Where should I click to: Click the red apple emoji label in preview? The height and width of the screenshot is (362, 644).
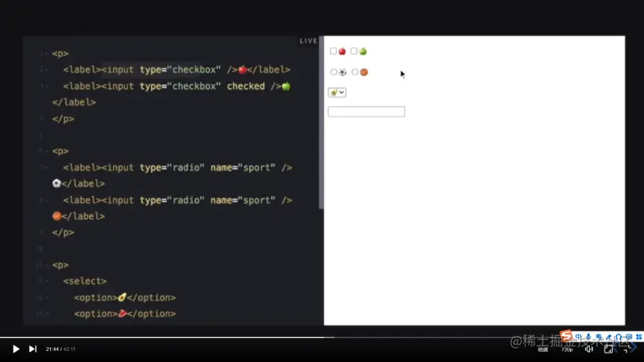point(342,51)
